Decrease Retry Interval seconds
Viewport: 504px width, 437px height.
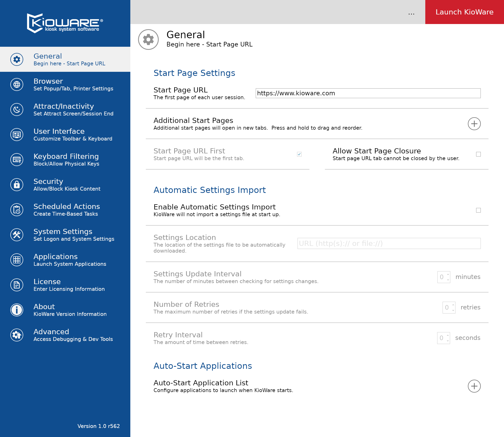click(448, 341)
